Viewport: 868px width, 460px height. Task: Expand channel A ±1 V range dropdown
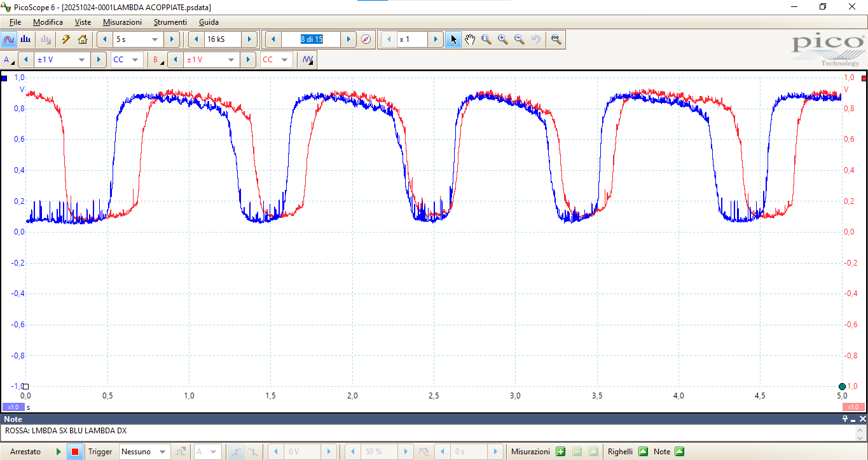tap(81, 60)
